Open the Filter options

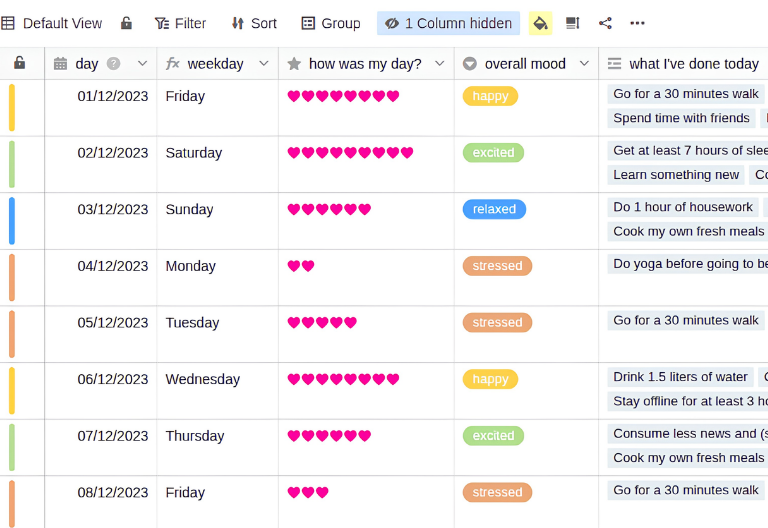tap(181, 23)
